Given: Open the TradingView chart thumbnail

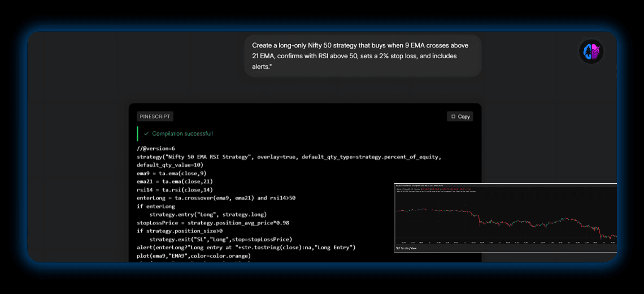Looking at the screenshot, I should click(505, 218).
